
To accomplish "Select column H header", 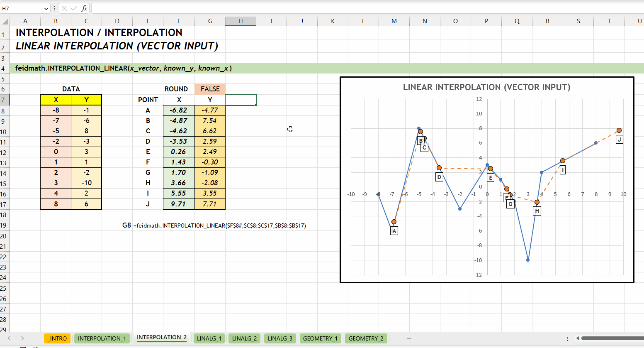I will tap(241, 21).
